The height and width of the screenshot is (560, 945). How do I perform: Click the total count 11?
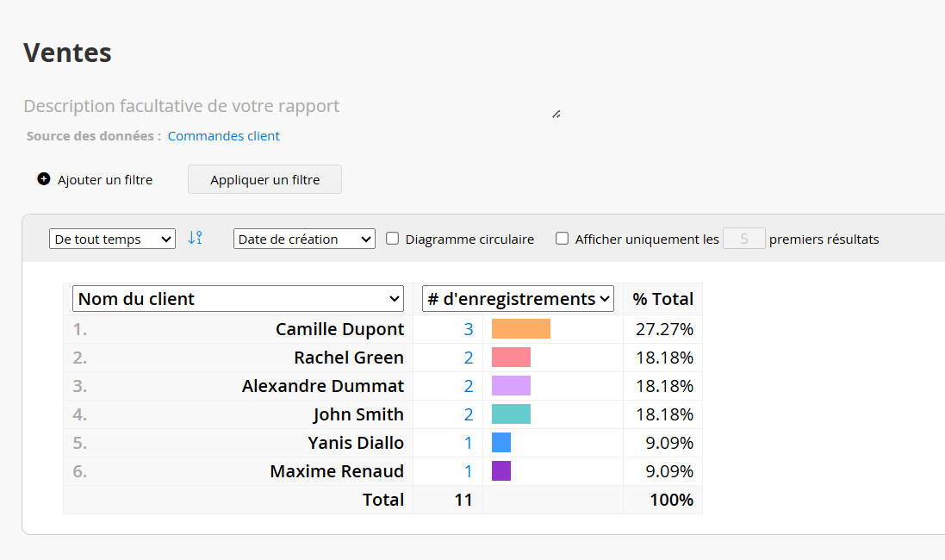463,500
